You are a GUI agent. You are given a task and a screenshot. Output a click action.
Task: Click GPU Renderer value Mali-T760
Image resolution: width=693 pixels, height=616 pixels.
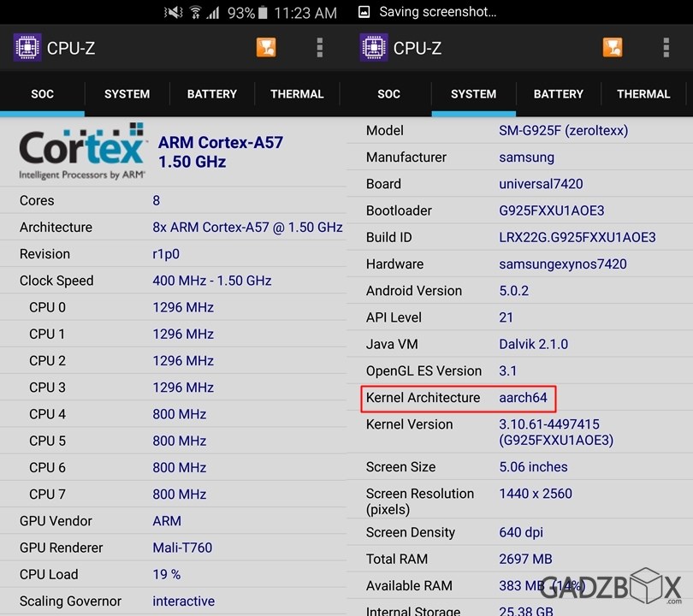[x=182, y=548]
